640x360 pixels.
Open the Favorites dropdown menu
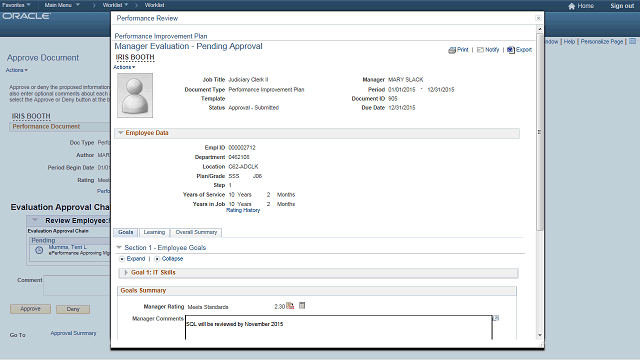coord(16,5)
